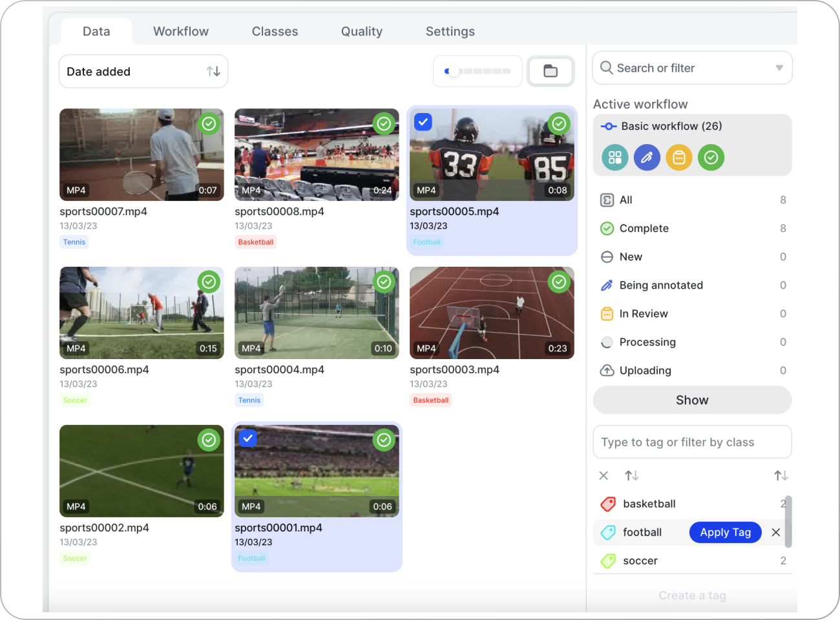840x620 pixels.
Task: Switch to folder view via folder icon
Action: click(551, 71)
